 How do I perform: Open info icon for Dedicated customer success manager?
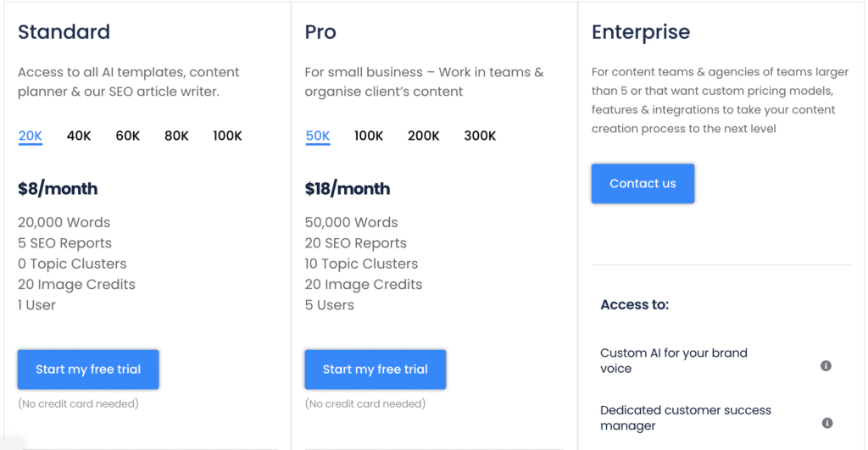click(x=827, y=423)
